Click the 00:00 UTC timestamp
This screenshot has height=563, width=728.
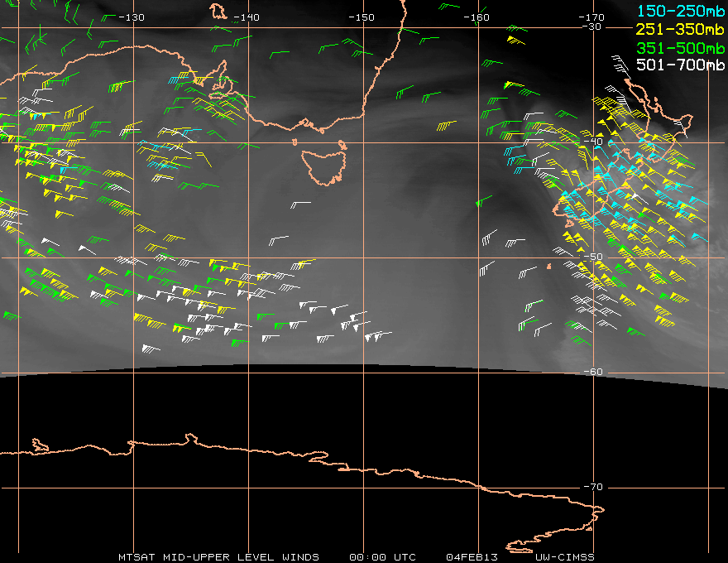pos(382,557)
